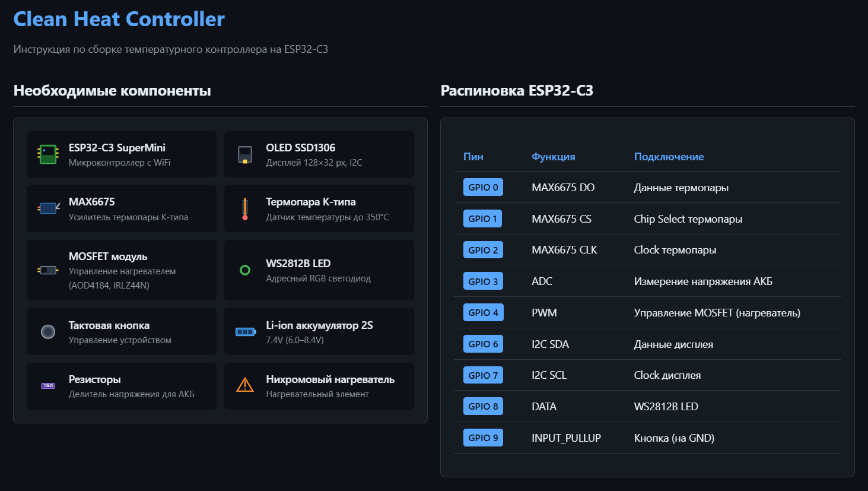Click the ESP32-C3 SuperMini chip icon
The image size is (868, 491).
[x=48, y=154]
